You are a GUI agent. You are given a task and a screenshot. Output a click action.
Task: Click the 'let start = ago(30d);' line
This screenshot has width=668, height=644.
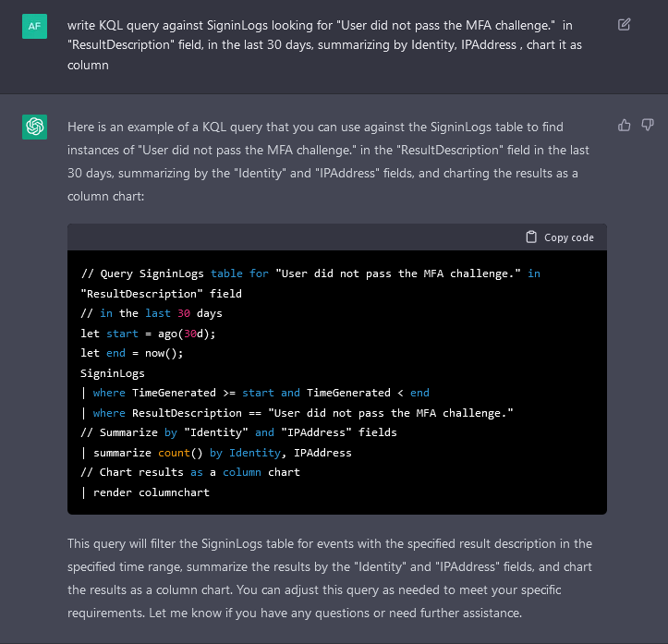[x=148, y=334]
